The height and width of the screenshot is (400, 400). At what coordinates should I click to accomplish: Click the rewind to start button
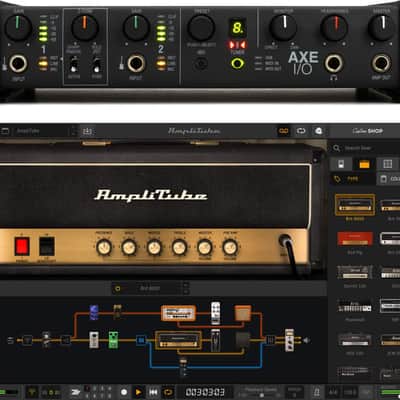pyautogui.click(x=153, y=392)
